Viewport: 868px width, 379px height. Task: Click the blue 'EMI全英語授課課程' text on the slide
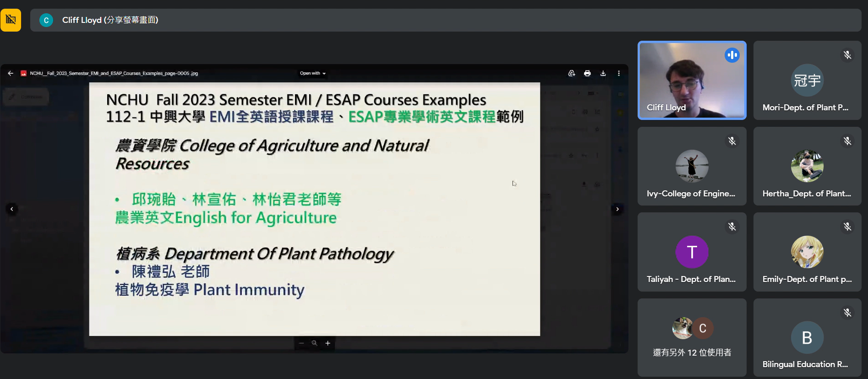pos(272,117)
